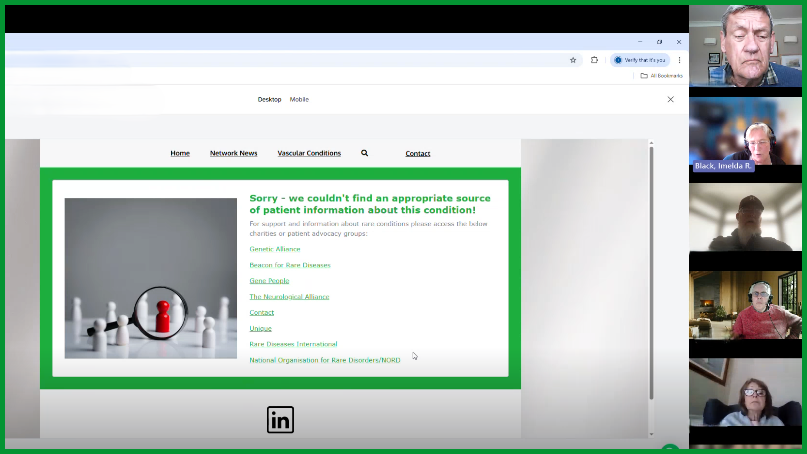This screenshot has width=807, height=454.
Task: Visit The Neurological Alliance link
Action: click(289, 297)
